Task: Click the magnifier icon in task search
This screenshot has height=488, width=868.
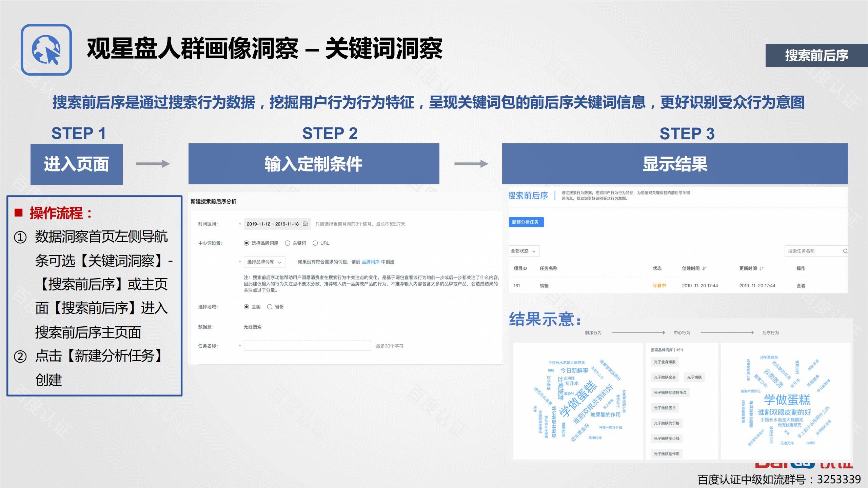Action: pyautogui.click(x=845, y=251)
